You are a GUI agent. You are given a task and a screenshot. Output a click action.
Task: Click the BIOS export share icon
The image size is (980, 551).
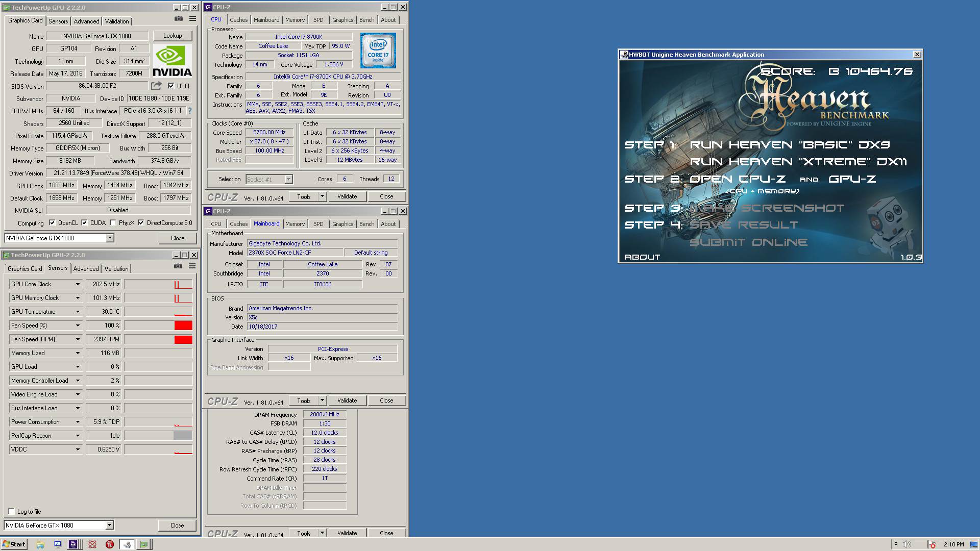(156, 86)
